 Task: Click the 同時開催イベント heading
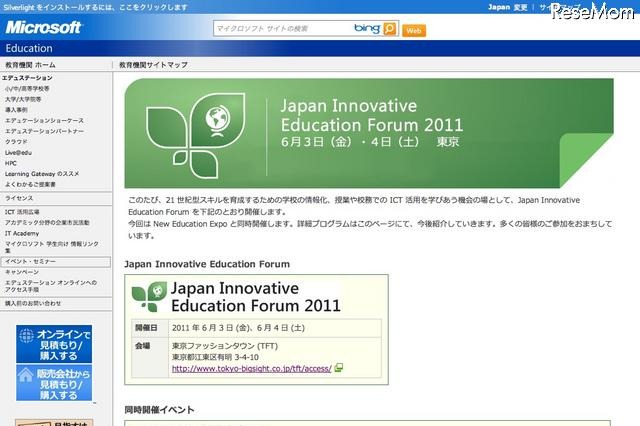[159, 410]
